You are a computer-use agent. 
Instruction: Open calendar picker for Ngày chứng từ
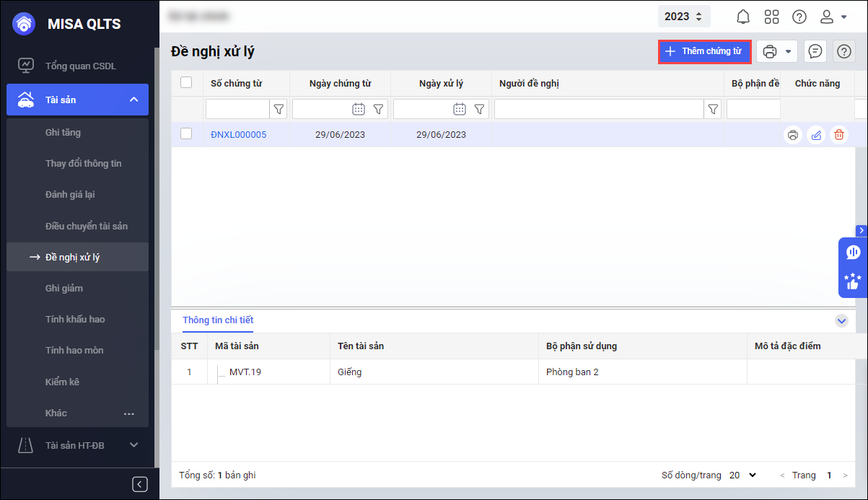[358, 109]
